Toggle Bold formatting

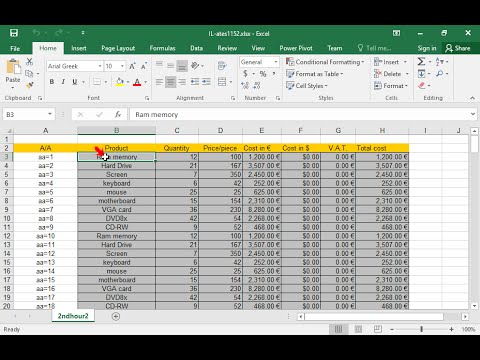click(52, 82)
